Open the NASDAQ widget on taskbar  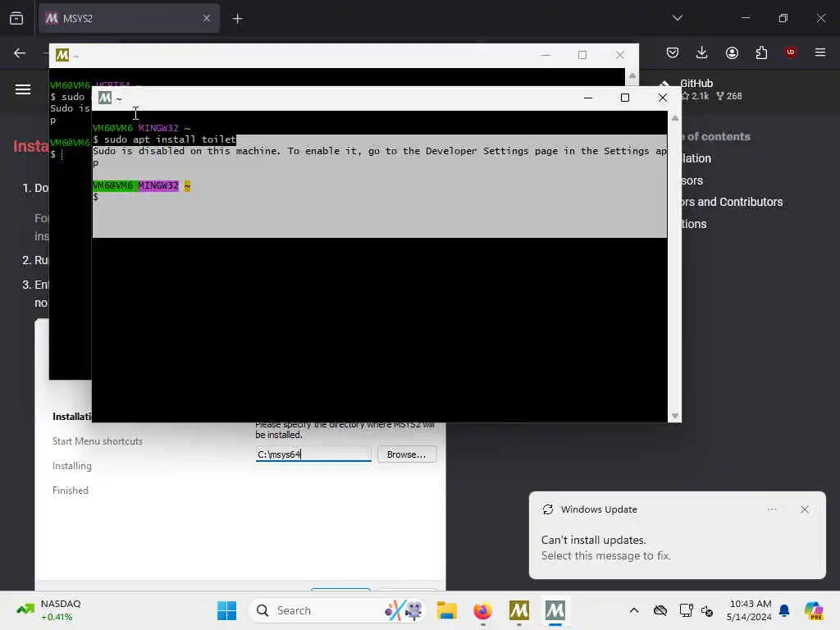click(x=49, y=610)
